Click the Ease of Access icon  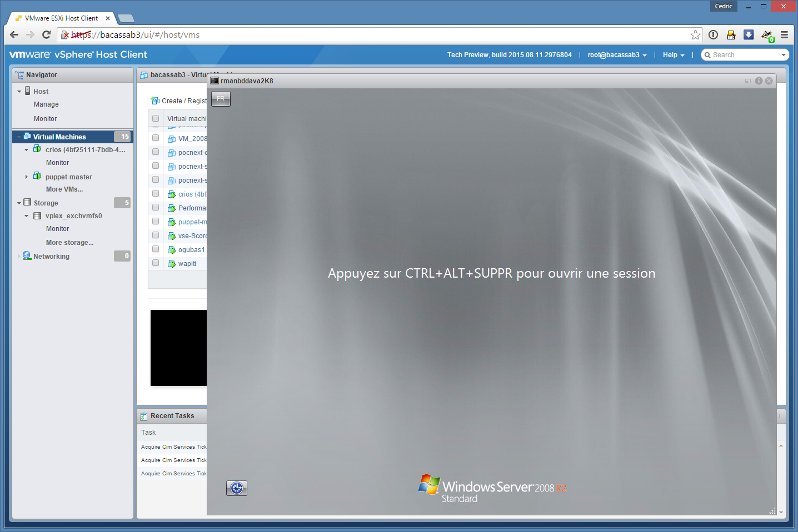pos(237,488)
